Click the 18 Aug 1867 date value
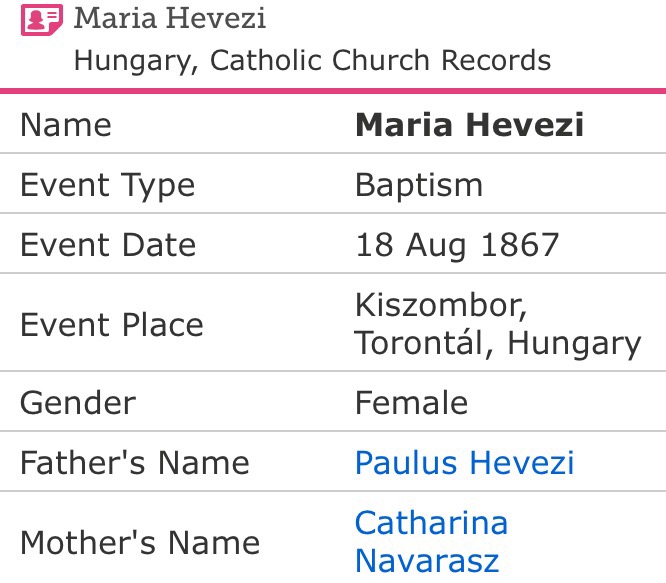 [458, 245]
